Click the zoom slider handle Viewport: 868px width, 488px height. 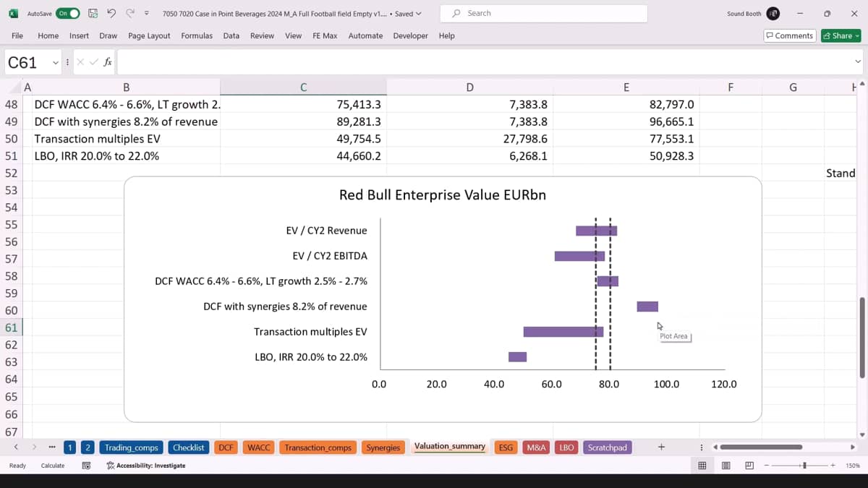[804, 466]
